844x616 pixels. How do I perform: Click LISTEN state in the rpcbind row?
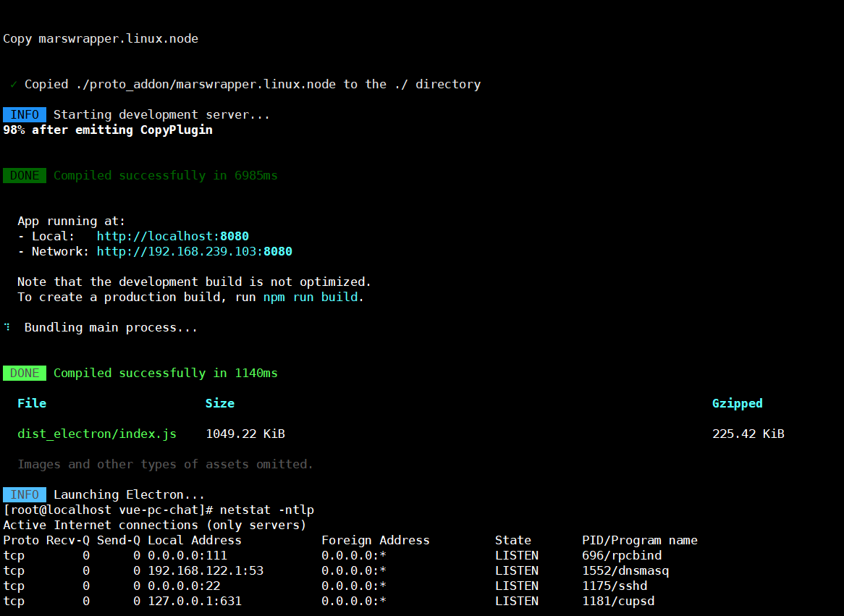[516, 556]
